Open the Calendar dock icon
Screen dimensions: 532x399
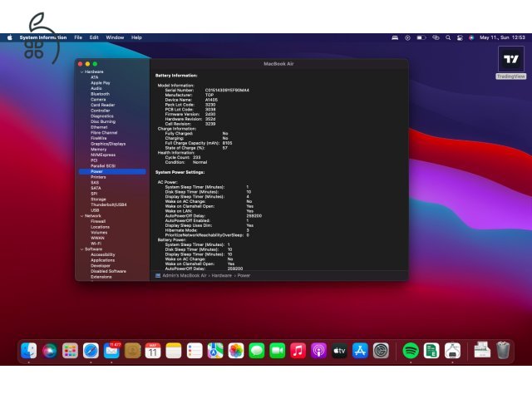point(153,351)
